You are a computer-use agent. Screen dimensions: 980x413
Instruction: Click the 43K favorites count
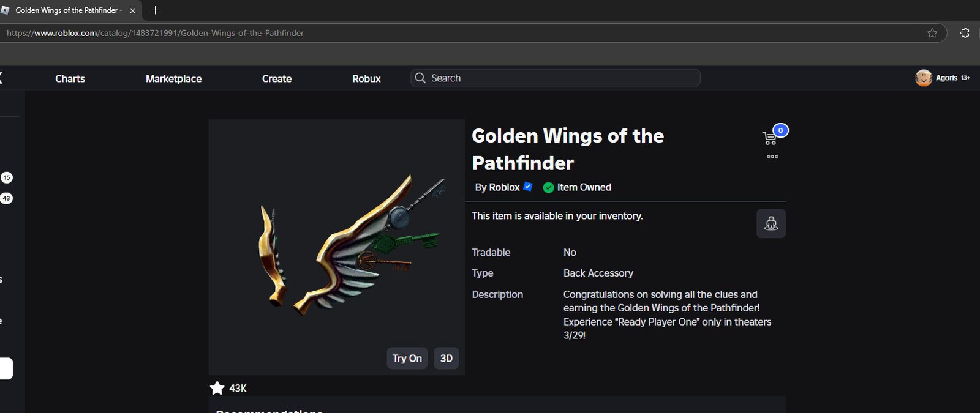[238, 388]
